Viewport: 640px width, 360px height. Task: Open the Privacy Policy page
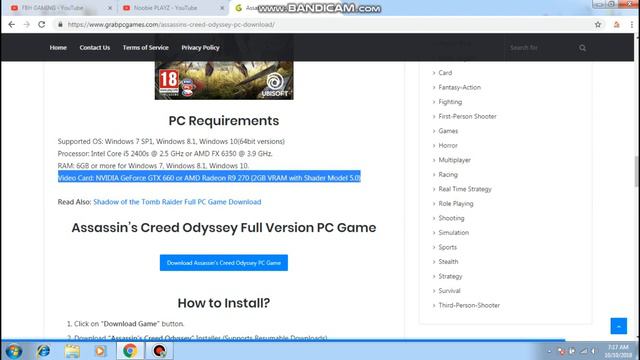(x=200, y=47)
